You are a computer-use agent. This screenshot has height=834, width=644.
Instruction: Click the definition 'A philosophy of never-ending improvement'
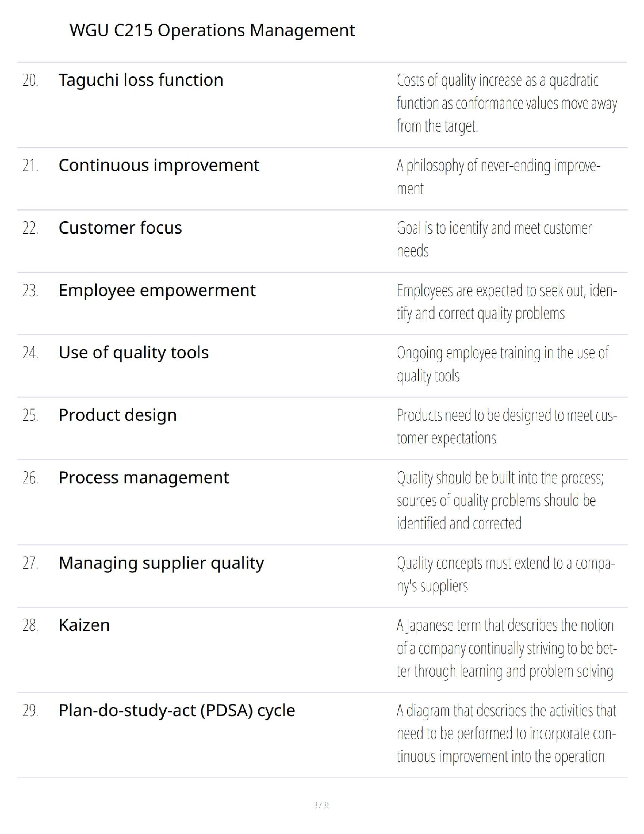pyautogui.click(x=499, y=177)
